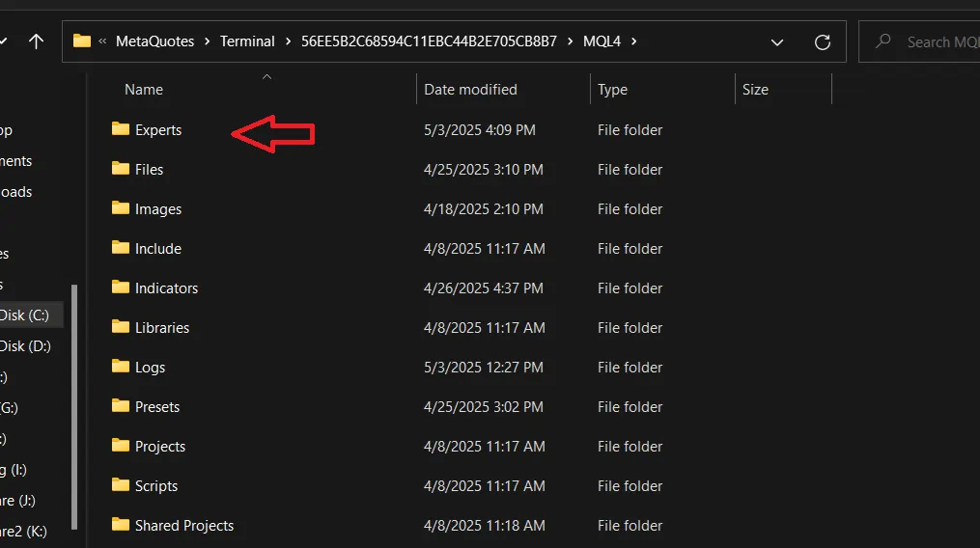Image resolution: width=980 pixels, height=548 pixels.
Task: Click the navigation pane vertical scrollbar
Action: 74,406
